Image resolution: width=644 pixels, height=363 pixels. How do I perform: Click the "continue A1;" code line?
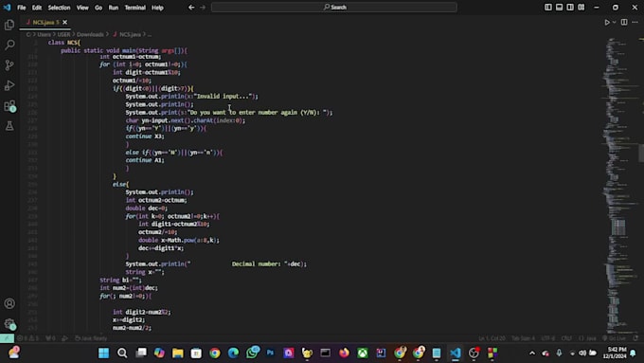coord(145,160)
